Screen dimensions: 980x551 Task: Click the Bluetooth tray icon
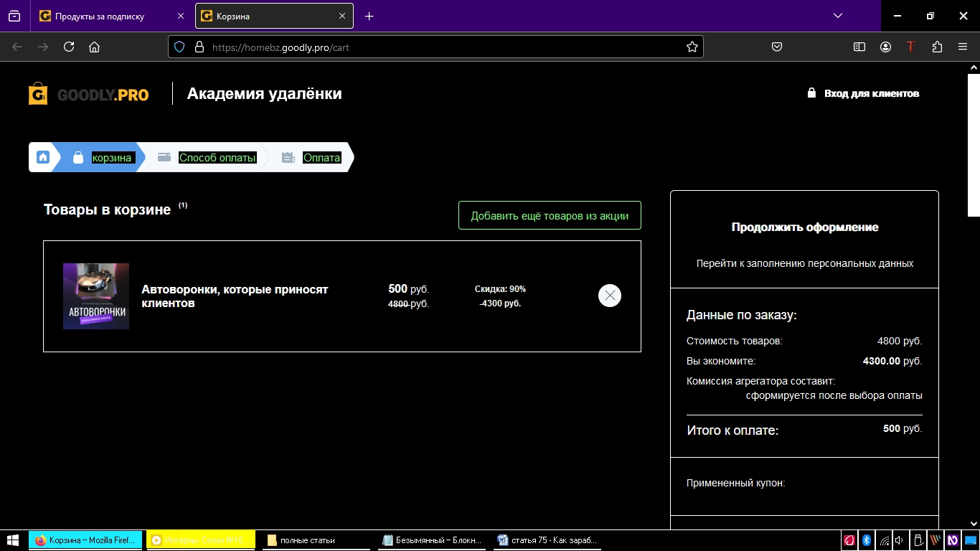point(866,540)
